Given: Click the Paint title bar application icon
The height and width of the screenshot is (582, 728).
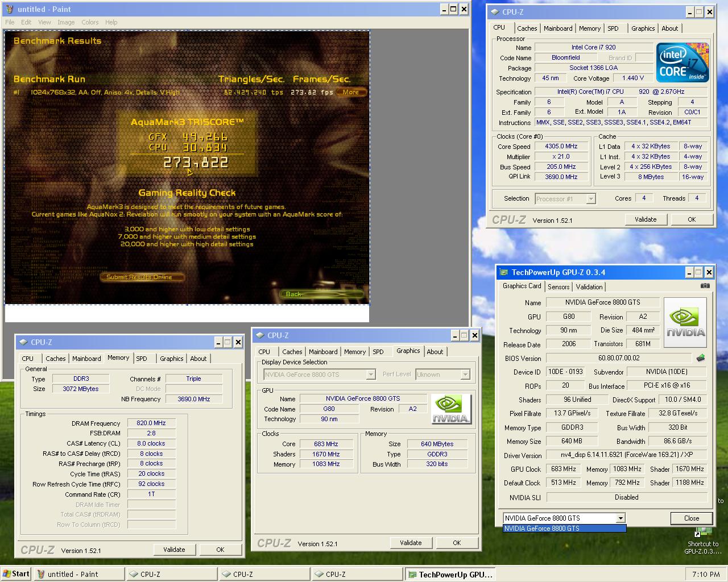Looking at the screenshot, I should 10,9.
